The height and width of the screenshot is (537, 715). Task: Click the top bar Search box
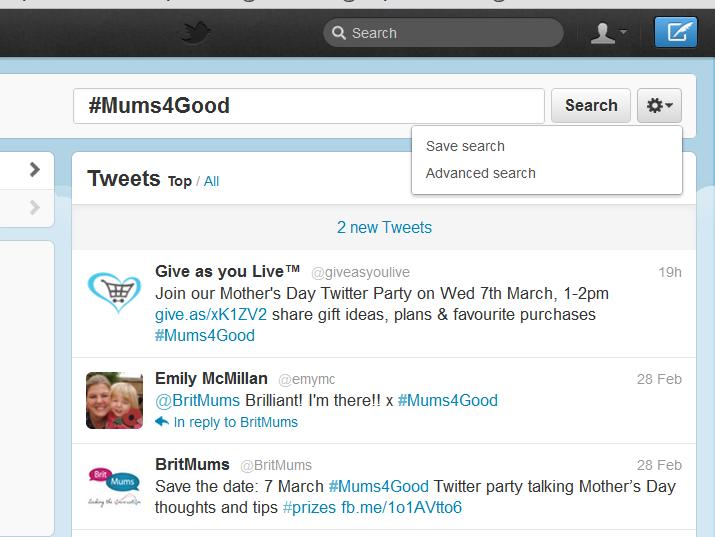[450, 33]
